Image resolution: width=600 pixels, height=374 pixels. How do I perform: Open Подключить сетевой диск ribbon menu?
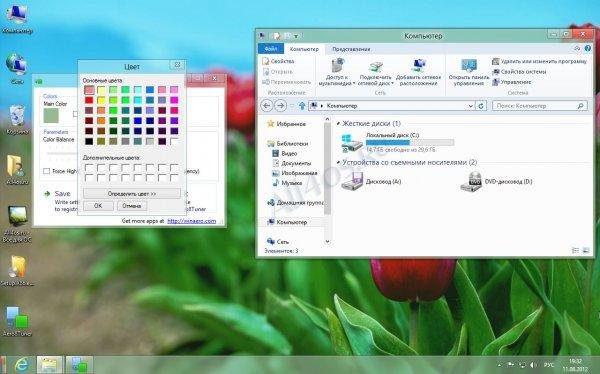[376, 73]
